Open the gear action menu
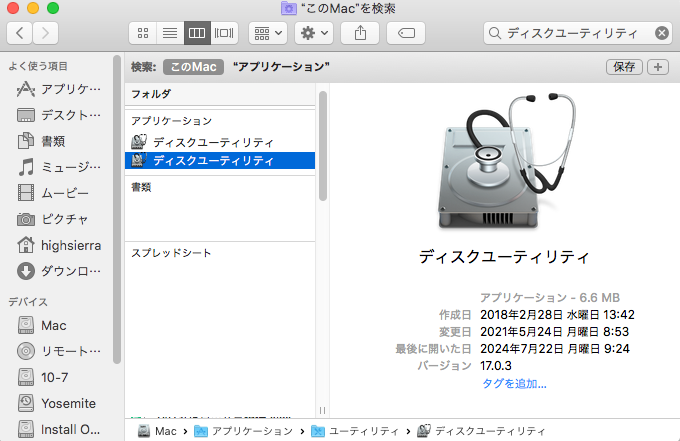680x441 pixels. 314,33
